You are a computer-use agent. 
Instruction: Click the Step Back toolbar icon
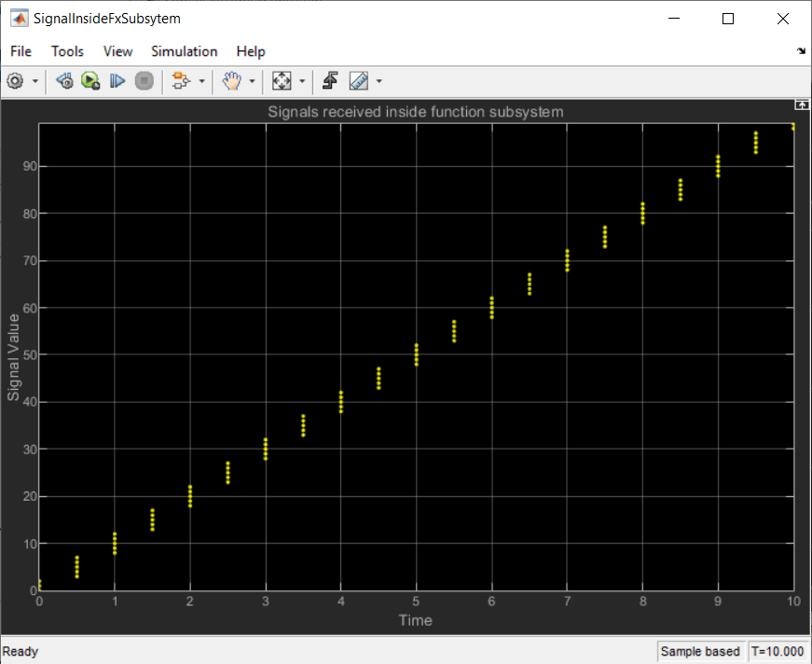tap(64, 81)
